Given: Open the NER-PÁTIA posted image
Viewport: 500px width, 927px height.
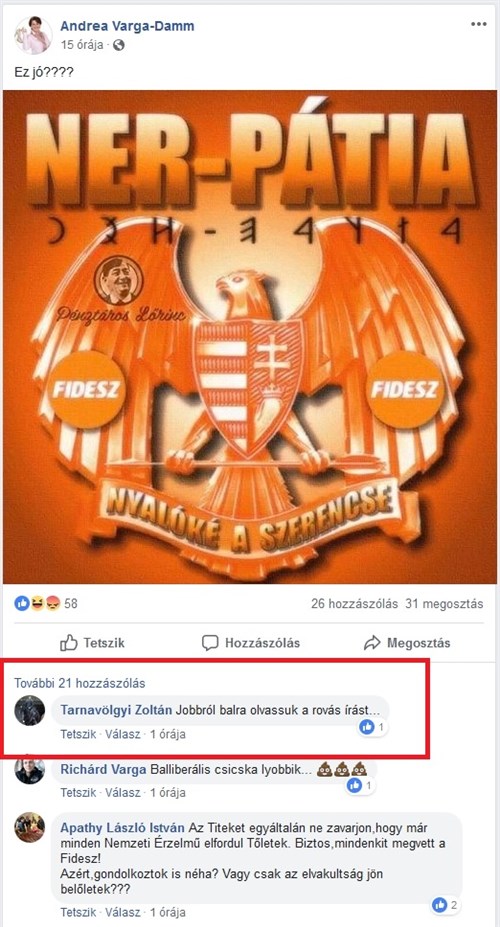Looking at the screenshot, I should [x=249, y=337].
